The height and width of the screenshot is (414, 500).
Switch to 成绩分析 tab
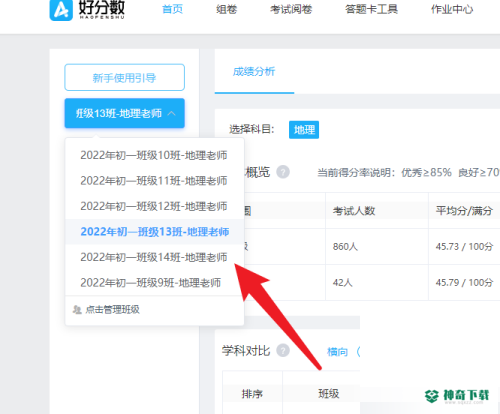254,71
